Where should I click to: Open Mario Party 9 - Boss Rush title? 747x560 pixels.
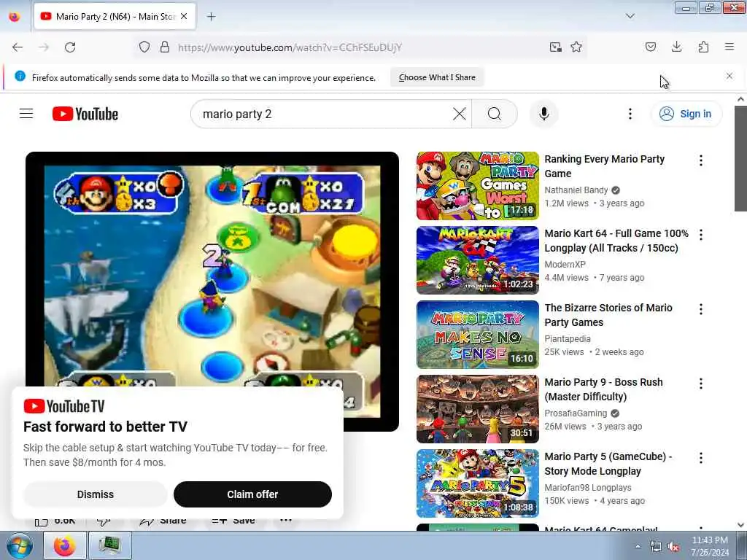[603, 389]
